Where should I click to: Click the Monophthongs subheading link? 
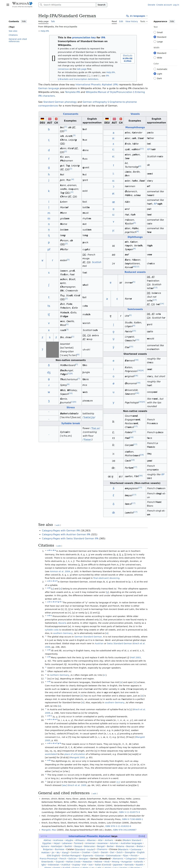(x=135, y=127)
